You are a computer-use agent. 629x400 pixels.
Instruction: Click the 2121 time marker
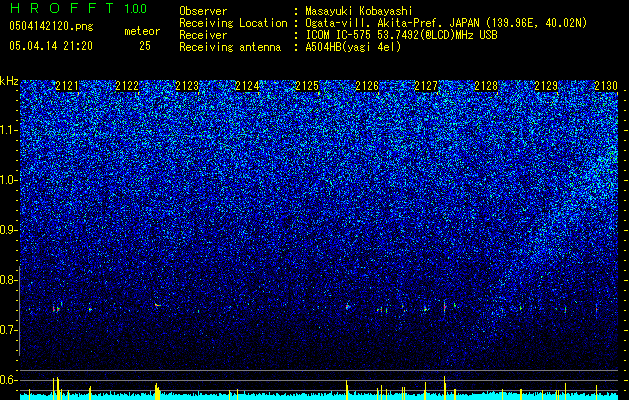click(67, 86)
